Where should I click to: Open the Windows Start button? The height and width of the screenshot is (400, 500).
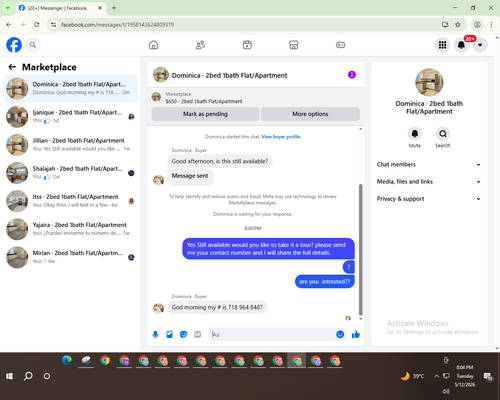(9, 376)
